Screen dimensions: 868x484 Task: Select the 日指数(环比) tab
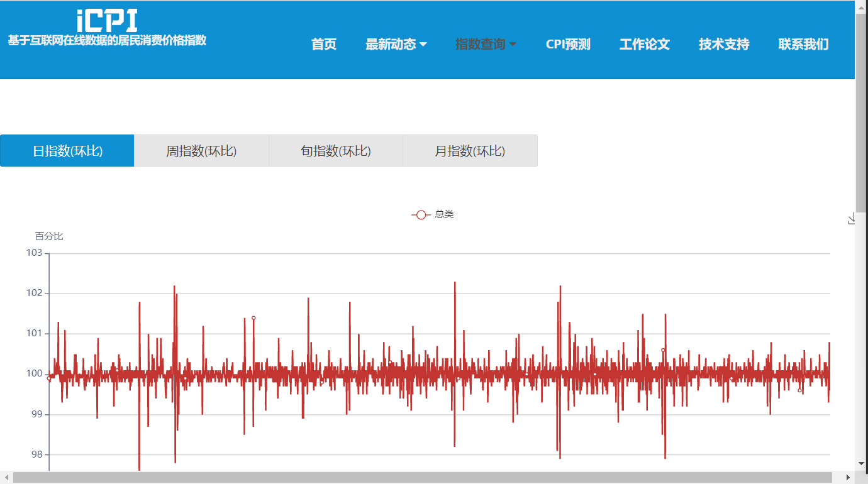[67, 151]
